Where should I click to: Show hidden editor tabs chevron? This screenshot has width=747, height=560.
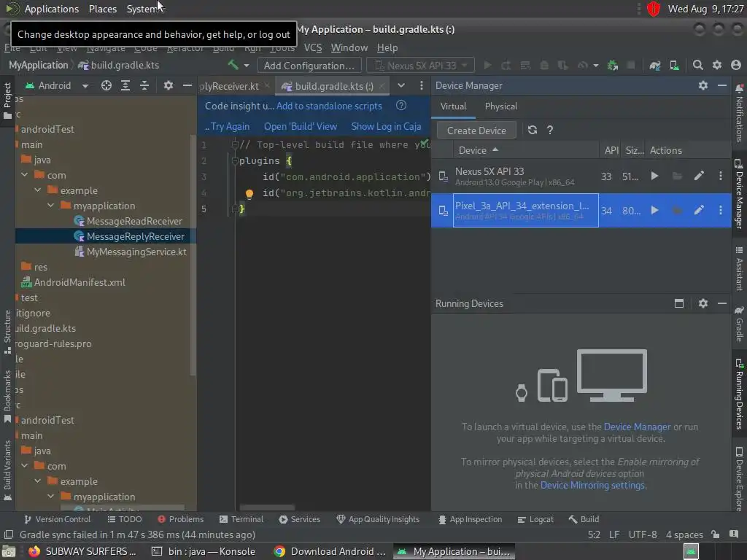click(401, 86)
